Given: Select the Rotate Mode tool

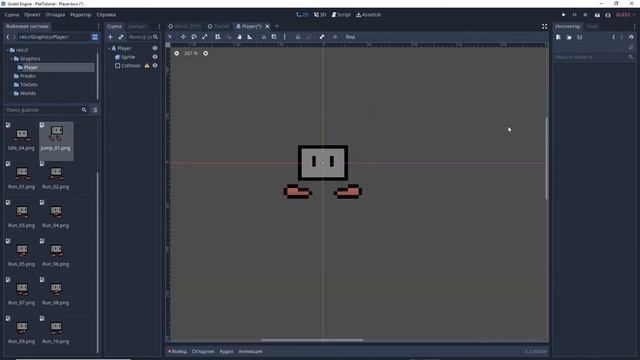Looking at the screenshot, I should click(x=194, y=37).
